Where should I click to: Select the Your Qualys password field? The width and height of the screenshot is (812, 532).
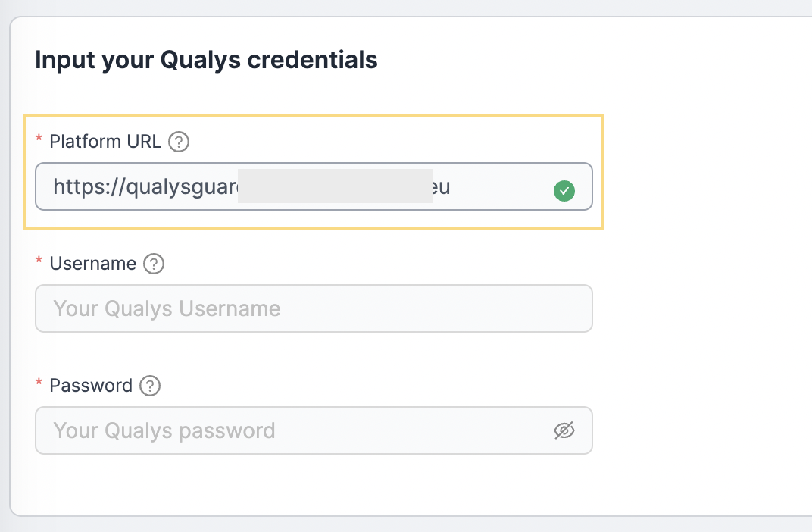(x=314, y=430)
